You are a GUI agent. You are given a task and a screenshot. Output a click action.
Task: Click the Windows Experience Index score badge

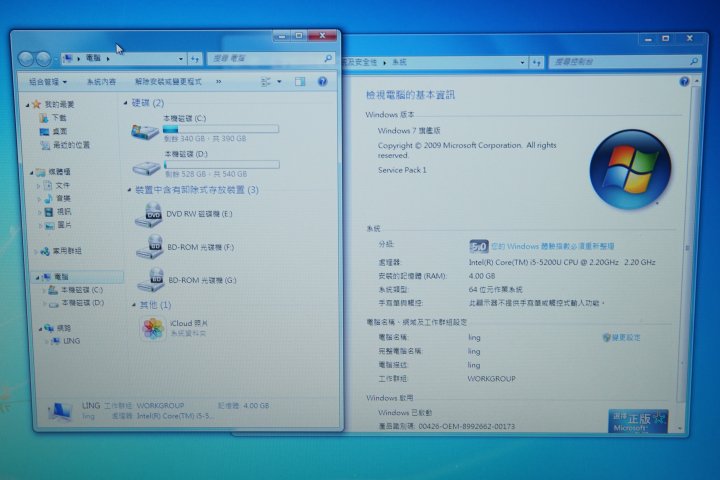(x=478, y=247)
